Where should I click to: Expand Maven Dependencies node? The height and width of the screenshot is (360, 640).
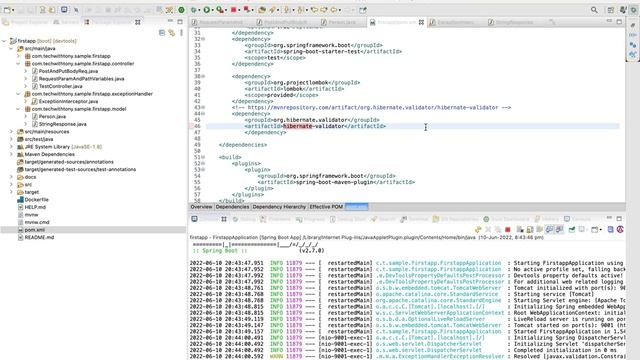[11, 154]
